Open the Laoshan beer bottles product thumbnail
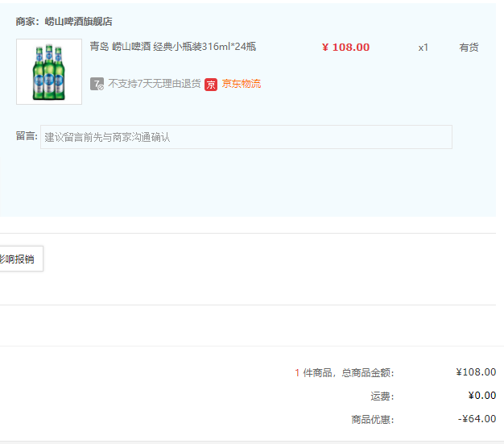The width and height of the screenshot is (504, 444). pos(49,72)
